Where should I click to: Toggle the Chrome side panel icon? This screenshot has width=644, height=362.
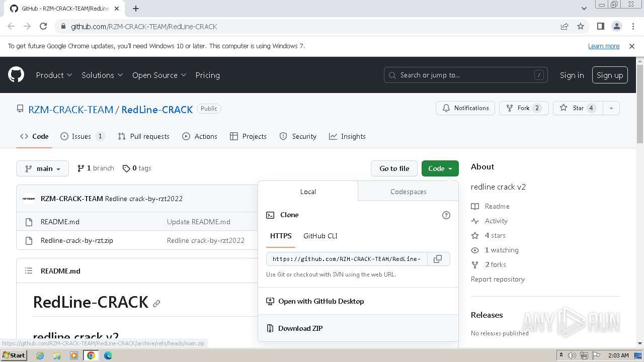(x=600, y=26)
